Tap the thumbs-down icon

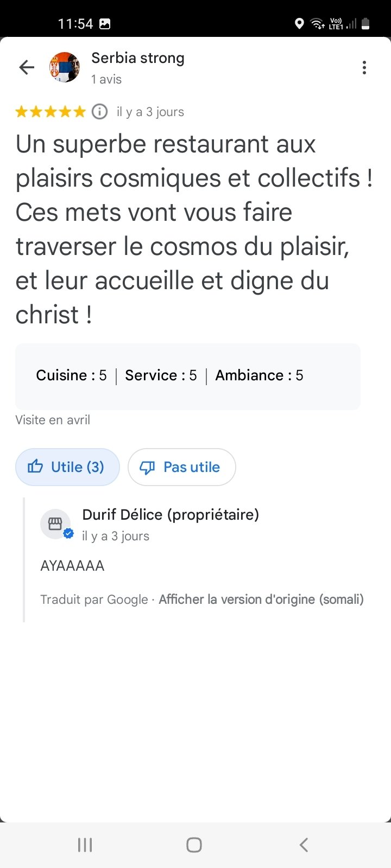[147, 467]
